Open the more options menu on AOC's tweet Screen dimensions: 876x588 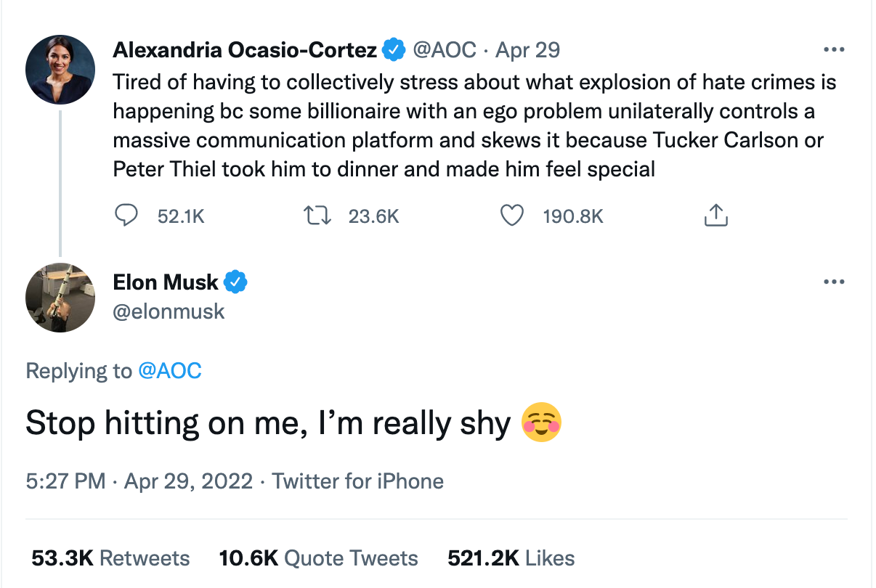833,50
